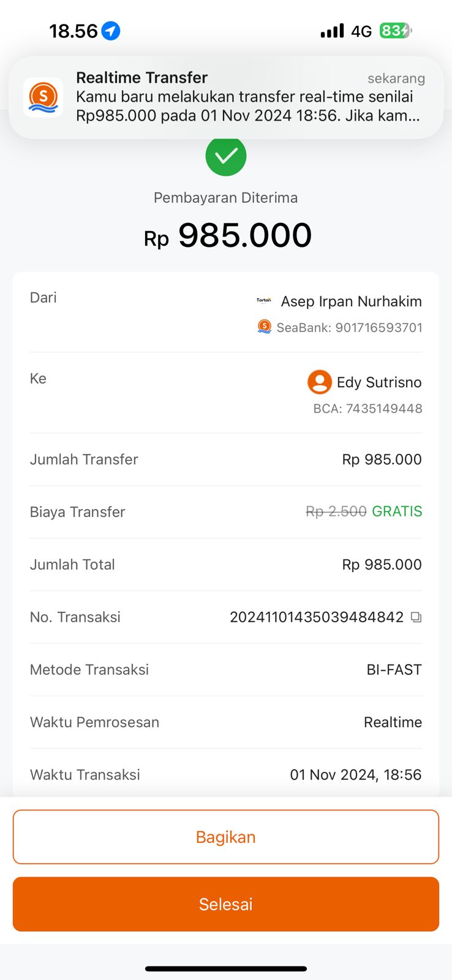Tap the BI-FAST transaction method value

(394, 669)
